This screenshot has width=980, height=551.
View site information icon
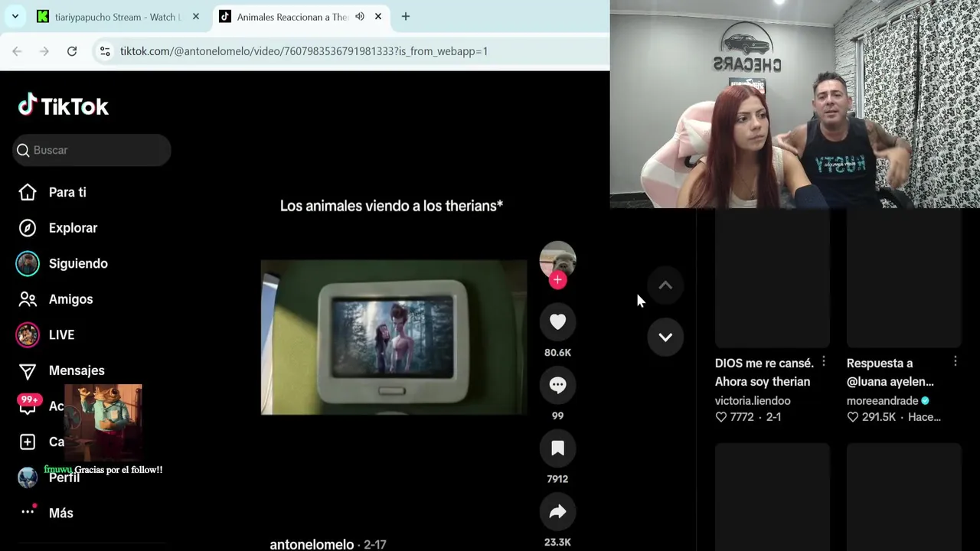[105, 51]
